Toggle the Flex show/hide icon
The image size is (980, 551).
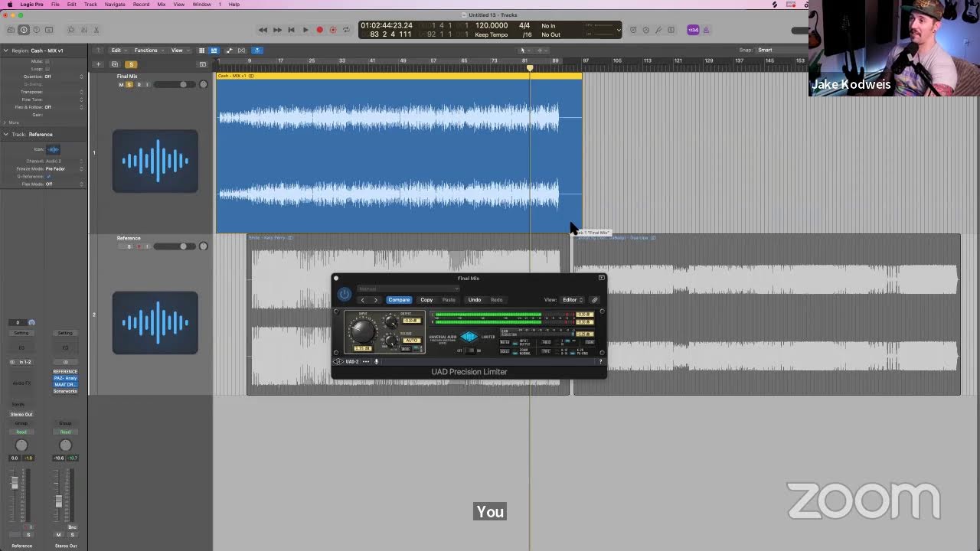pos(241,51)
